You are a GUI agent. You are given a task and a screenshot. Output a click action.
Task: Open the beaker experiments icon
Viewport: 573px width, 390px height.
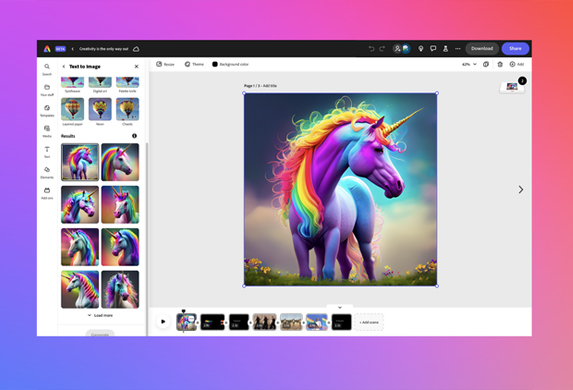pos(445,49)
